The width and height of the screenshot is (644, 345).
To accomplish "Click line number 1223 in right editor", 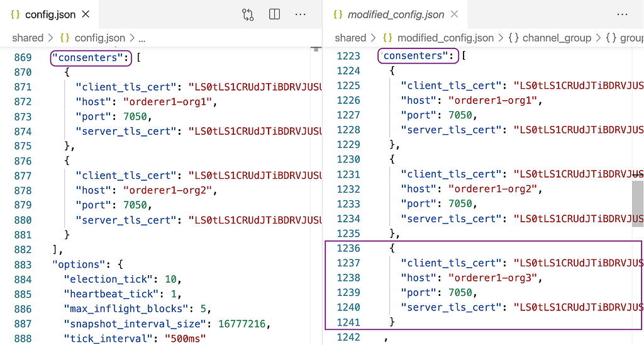I will 348,56.
